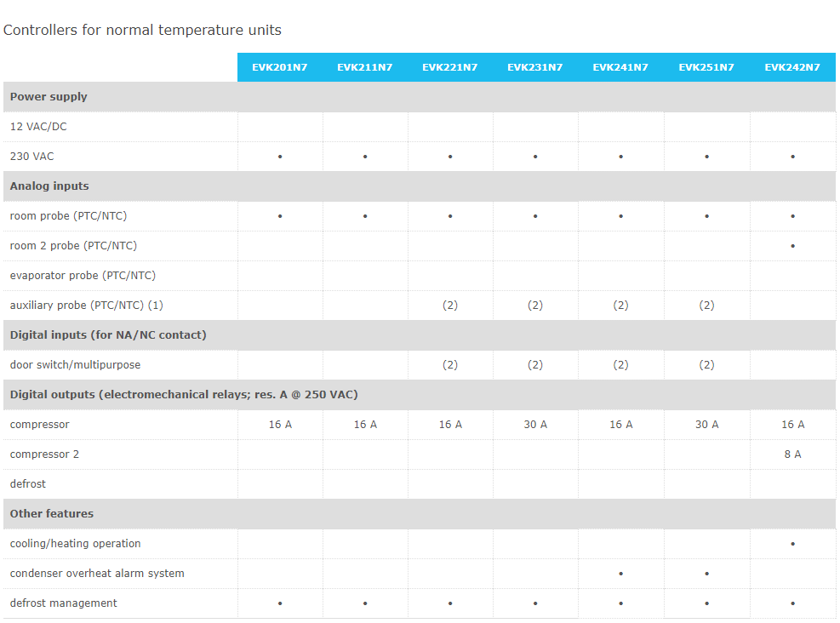The width and height of the screenshot is (840, 623).
Task: Click the 8 A compressor 2 value
Action: tap(793, 454)
